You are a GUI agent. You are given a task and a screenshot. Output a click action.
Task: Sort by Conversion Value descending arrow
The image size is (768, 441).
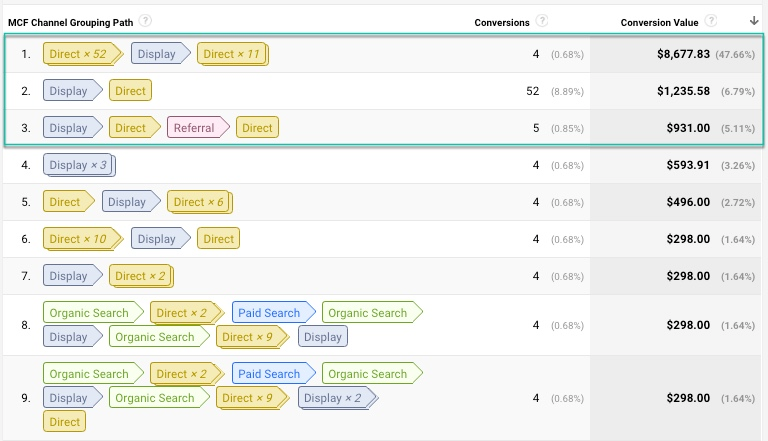[754, 21]
